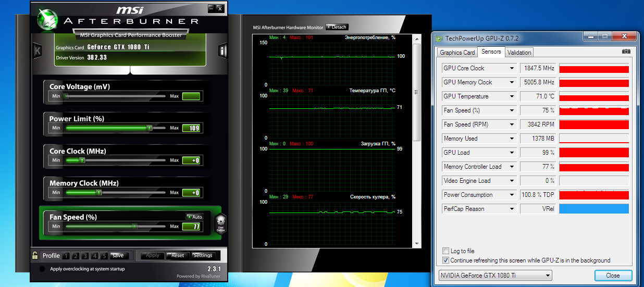Expand the GPU Core Clock sensor dropdown
644x287 pixels.
512,68
